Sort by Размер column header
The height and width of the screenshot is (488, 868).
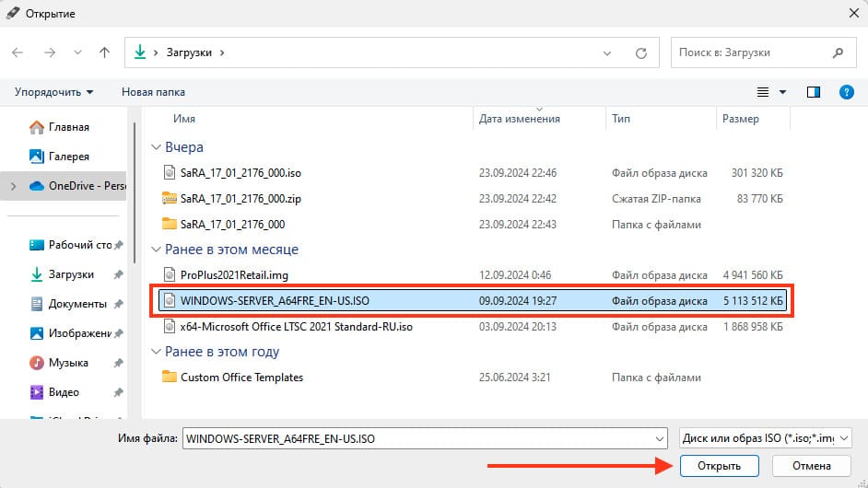[x=741, y=119]
